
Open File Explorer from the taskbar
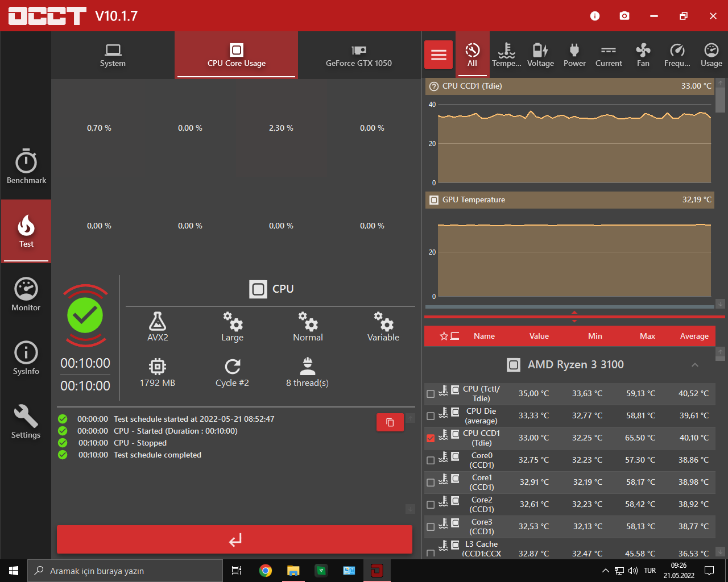pos(293,571)
